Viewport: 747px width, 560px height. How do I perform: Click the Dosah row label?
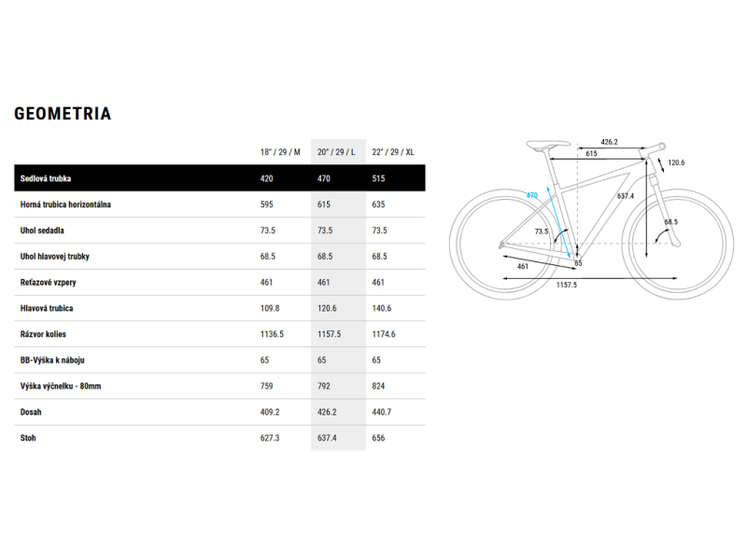pyautogui.click(x=31, y=412)
